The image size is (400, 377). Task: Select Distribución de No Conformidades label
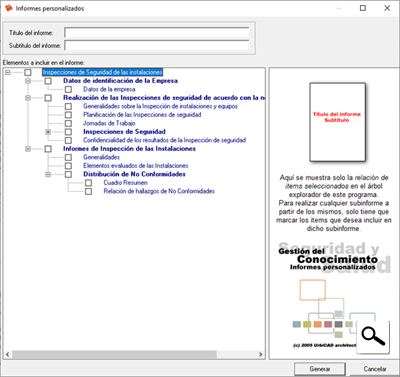134,174
